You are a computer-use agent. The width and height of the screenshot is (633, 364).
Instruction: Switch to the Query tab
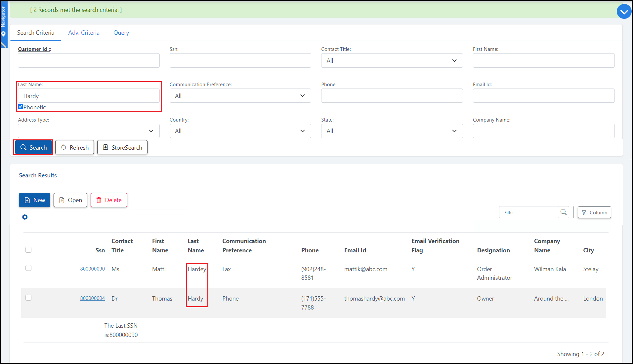[x=121, y=33]
